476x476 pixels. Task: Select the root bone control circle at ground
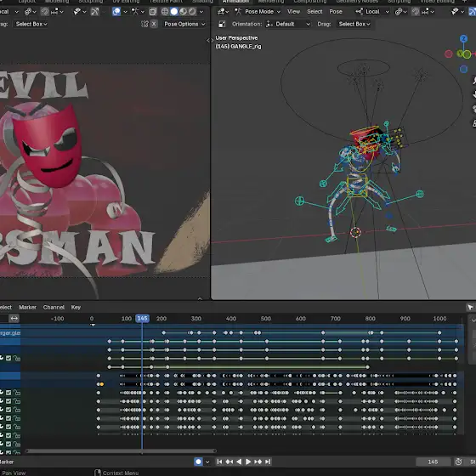point(355,232)
